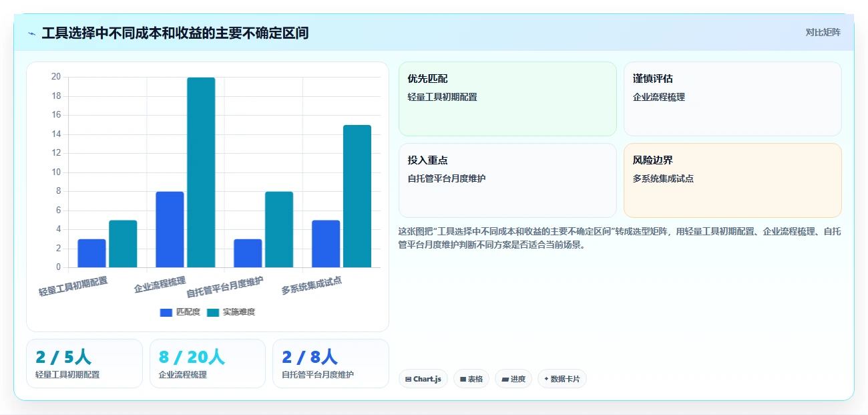Screen dimensions: 868x415
Task: Click the blue 匹配度 bar for 轻量工具初期配置
Action: pos(91,253)
